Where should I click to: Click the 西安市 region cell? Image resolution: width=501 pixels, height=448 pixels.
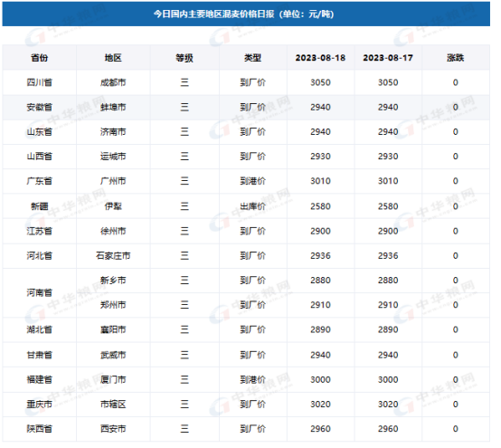point(113,429)
